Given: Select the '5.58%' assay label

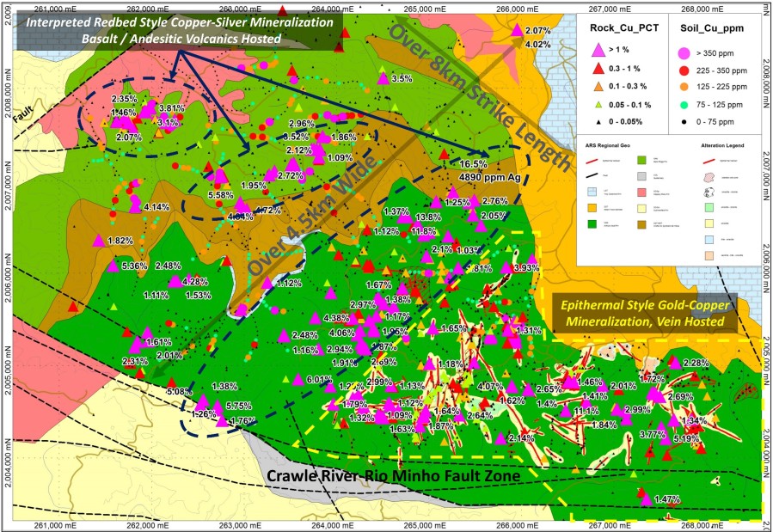Looking at the screenshot, I should (x=220, y=195).
